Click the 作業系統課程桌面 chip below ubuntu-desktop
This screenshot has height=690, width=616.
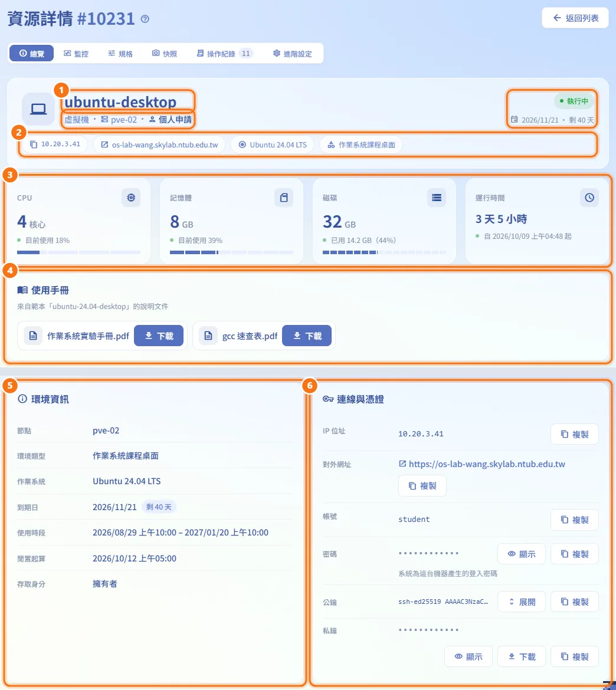pyautogui.click(x=361, y=144)
